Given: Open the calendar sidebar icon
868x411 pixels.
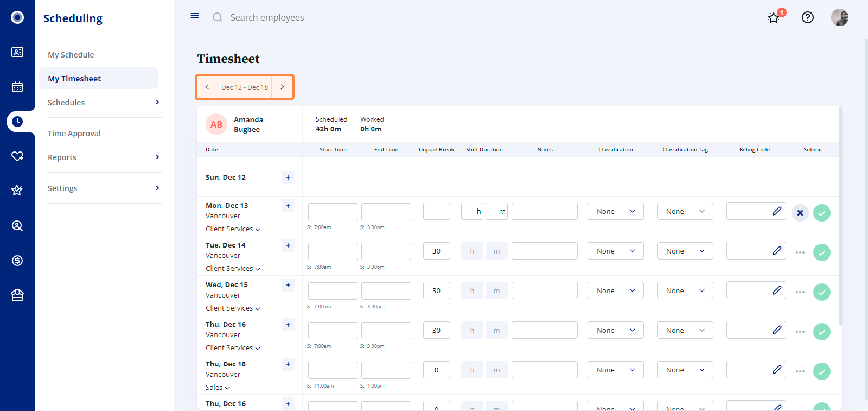Looking at the screenshot, I should (17, 87).
